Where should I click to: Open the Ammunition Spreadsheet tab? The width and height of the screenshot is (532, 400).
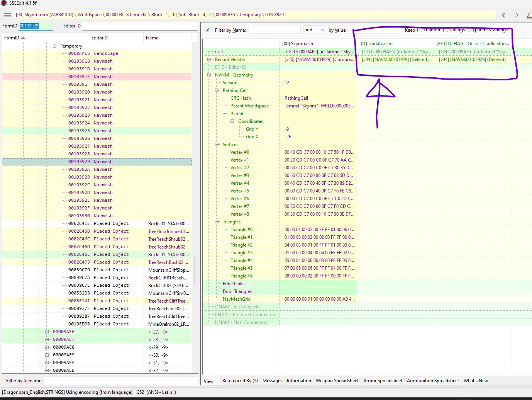coord(433,381)
